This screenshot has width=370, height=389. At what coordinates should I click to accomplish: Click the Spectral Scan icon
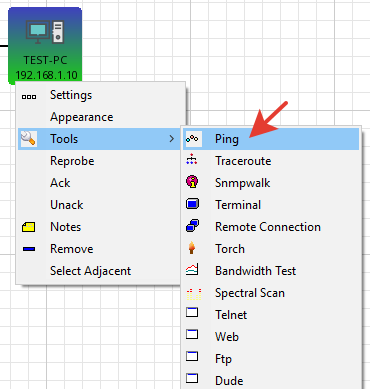pyautogui.click(x=194, y=294)
